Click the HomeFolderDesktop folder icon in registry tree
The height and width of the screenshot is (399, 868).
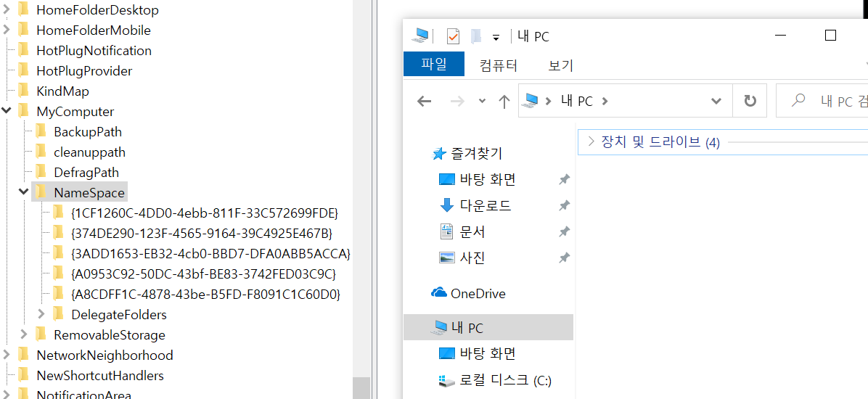point(23,9)
